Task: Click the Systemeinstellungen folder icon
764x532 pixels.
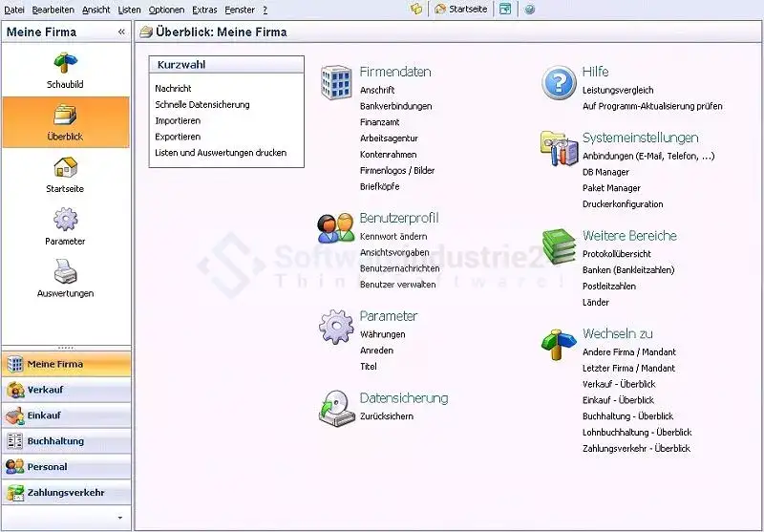Action: [559, 148]
